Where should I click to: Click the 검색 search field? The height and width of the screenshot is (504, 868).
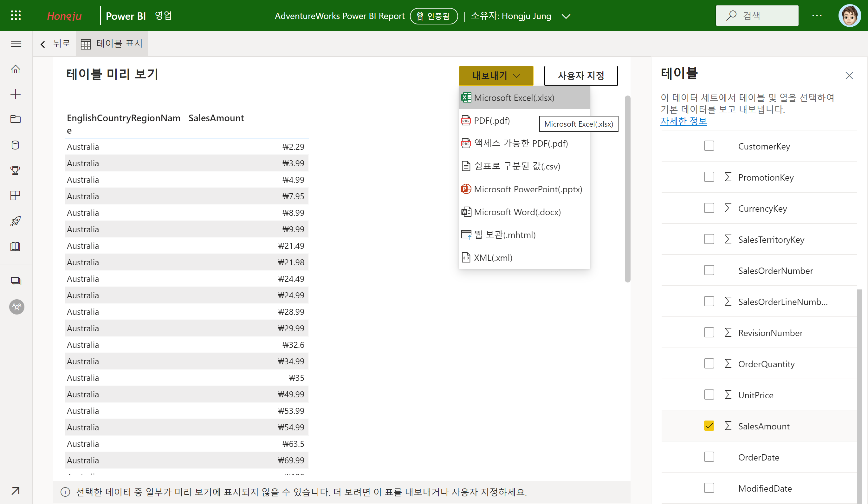coord(757,16)
